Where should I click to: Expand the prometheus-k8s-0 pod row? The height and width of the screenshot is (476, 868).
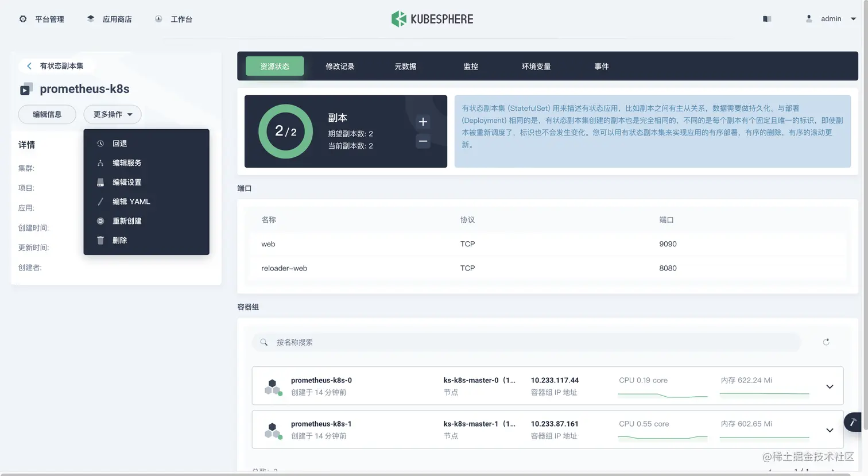coord(830,386)
